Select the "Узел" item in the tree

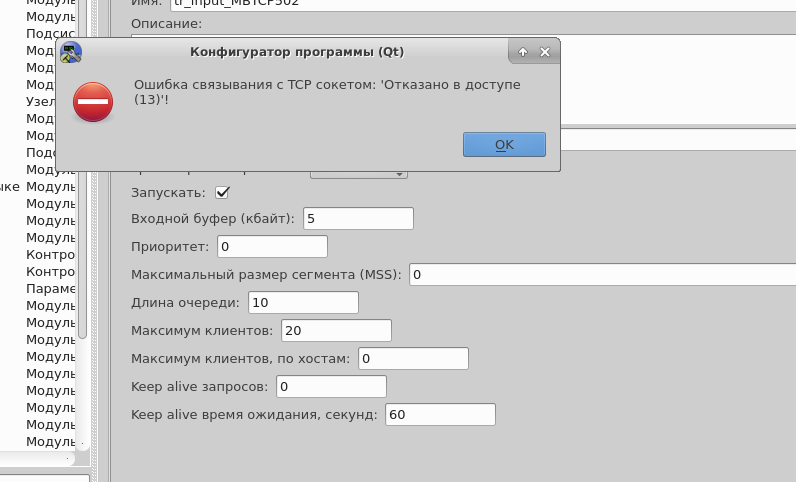(x=40, y=101)
